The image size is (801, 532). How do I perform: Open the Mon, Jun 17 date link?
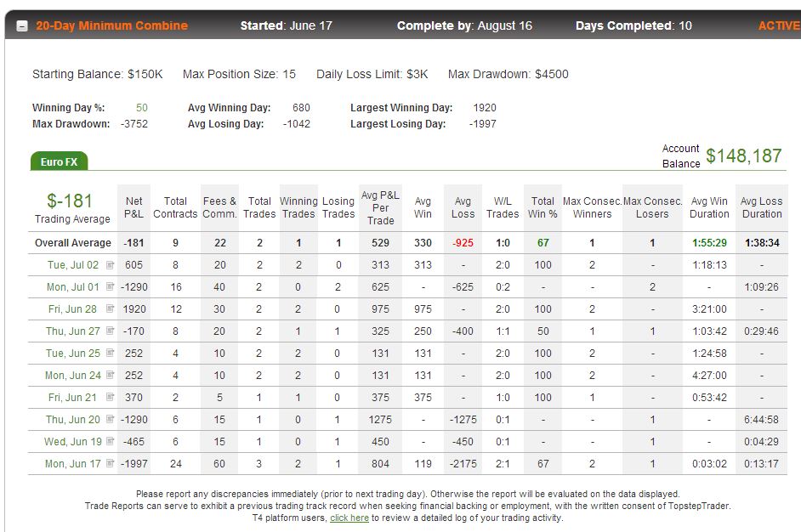[73, 463]
